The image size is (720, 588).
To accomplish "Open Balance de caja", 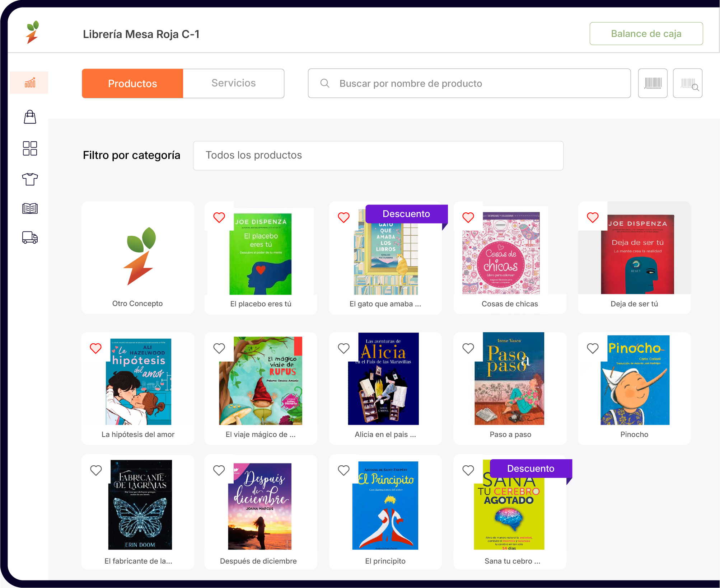I will point(646,34).
